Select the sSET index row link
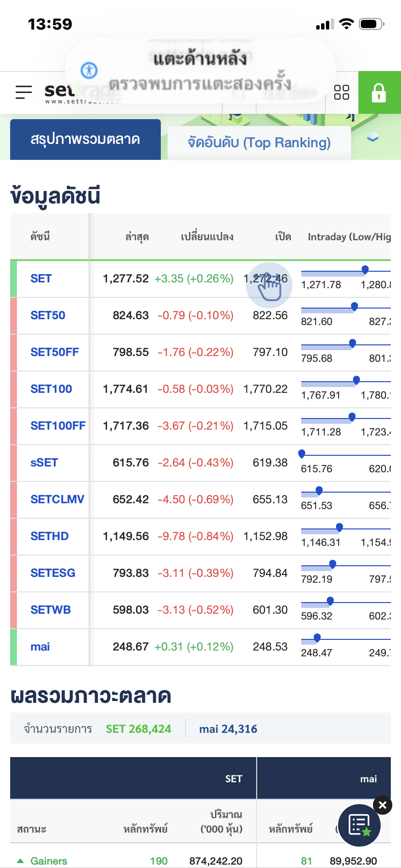This screenshot has height=868, width=401. 44,463
